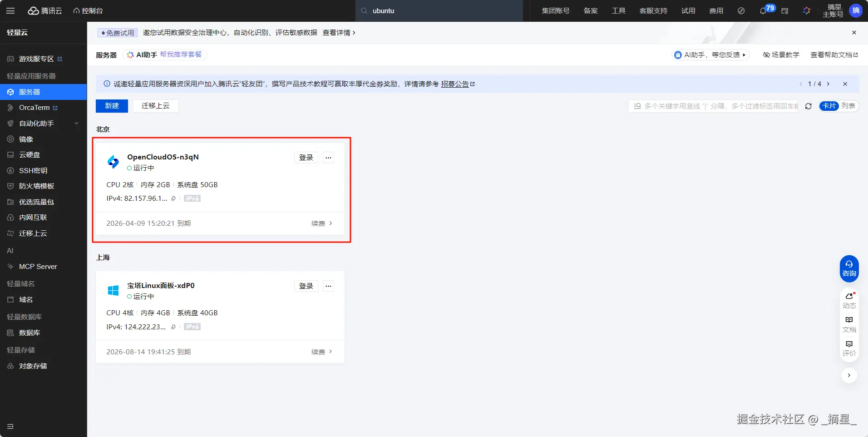This screenshot has height=437, width=868.
Task: Collapse the sidebar with the bottom-left icon
Action: [x=10, y=426]
